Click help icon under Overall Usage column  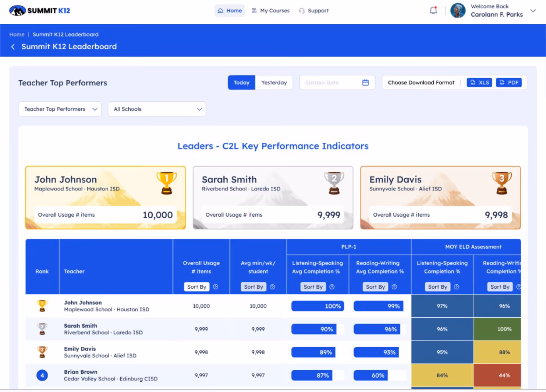[216, 287]
